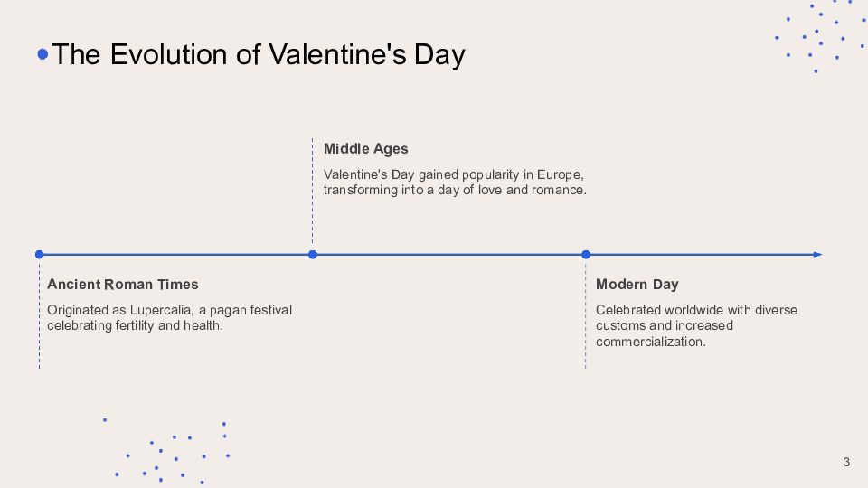The height and width of the screenshot is (488, 868).
Task: Click the "Modern Day" heading
Action: click(x=637, y=285)
